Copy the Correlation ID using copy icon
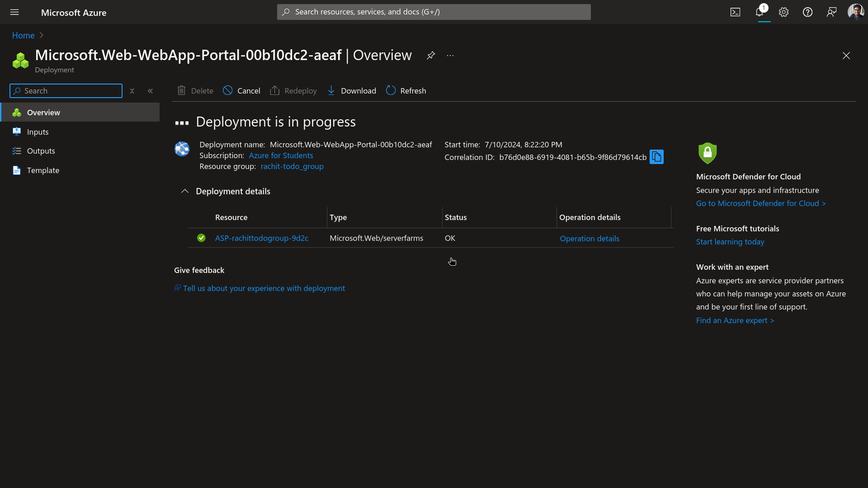The height and width of the screenshot is (488, 868). 656,157
